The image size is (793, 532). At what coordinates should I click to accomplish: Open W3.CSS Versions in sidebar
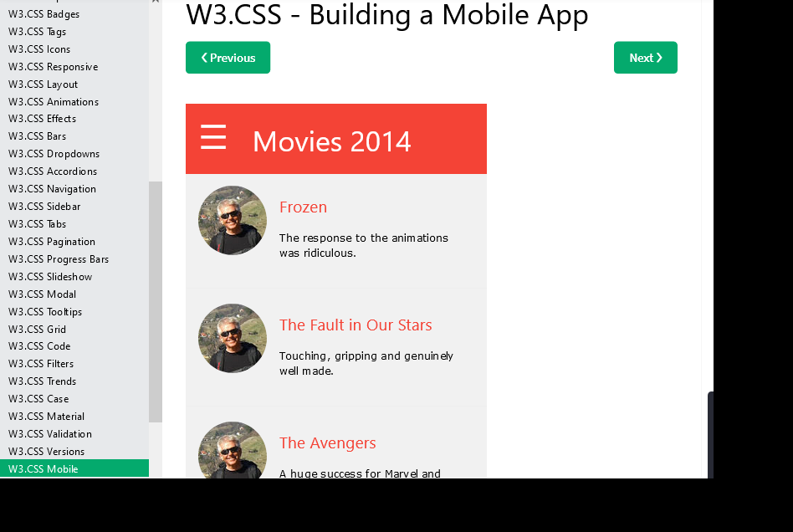click(74, 452)
